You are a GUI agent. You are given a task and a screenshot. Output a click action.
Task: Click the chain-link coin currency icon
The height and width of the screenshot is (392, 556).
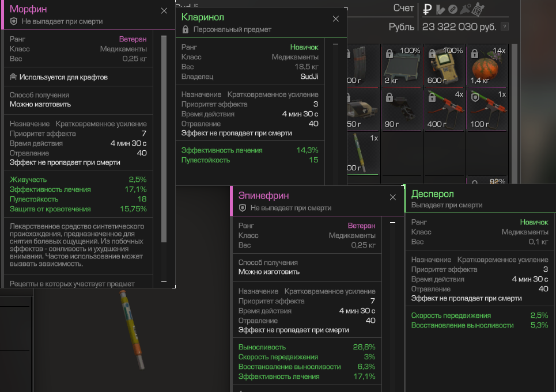(453, 9)
